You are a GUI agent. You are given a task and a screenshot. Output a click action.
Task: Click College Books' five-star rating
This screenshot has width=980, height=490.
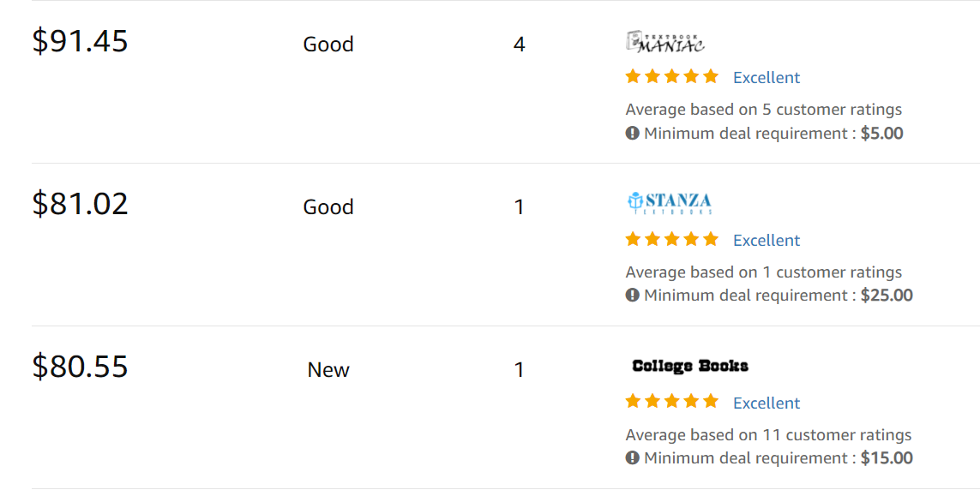[x=672, y=402]
